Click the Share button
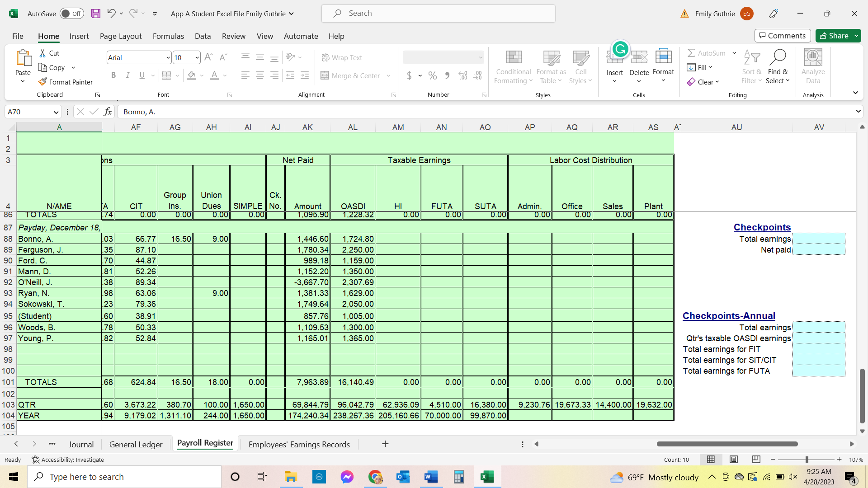This screenshot has height=488, width=868. 838,36
